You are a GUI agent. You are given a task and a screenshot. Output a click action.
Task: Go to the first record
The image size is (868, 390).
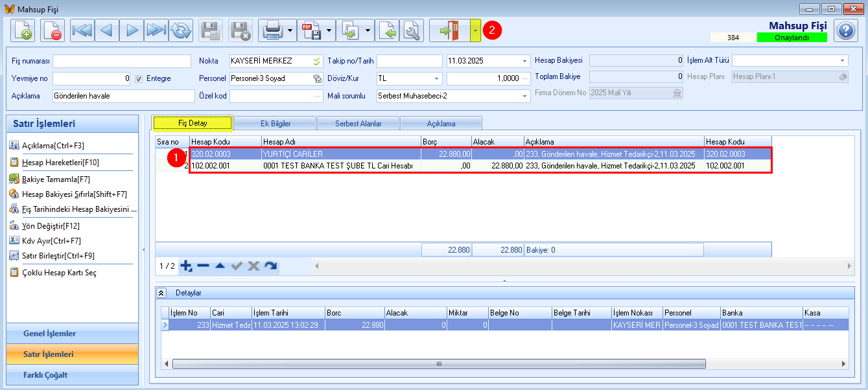pos(82,30)
